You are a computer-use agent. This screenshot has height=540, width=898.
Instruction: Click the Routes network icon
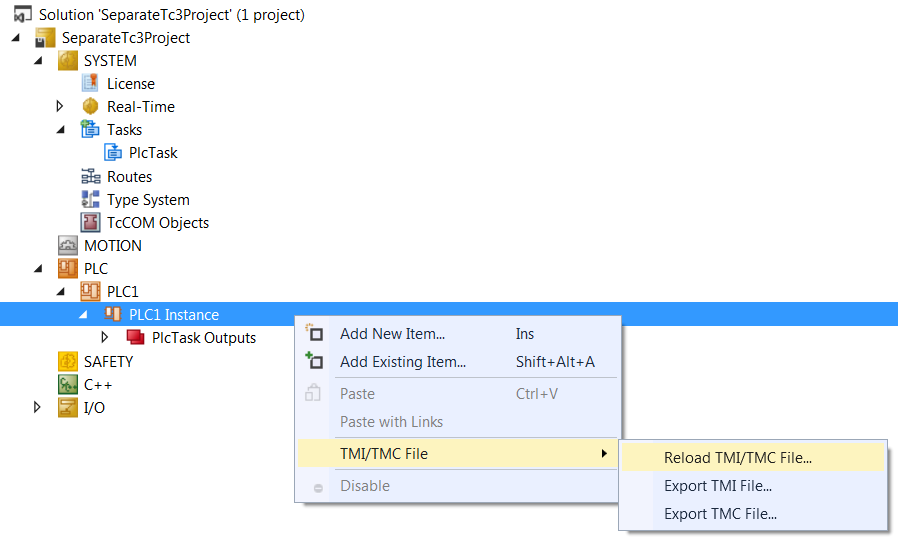pos(90,176)
